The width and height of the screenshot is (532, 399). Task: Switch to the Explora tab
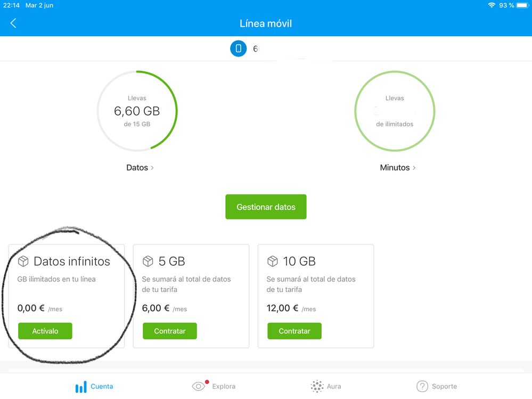pos(214,386)
